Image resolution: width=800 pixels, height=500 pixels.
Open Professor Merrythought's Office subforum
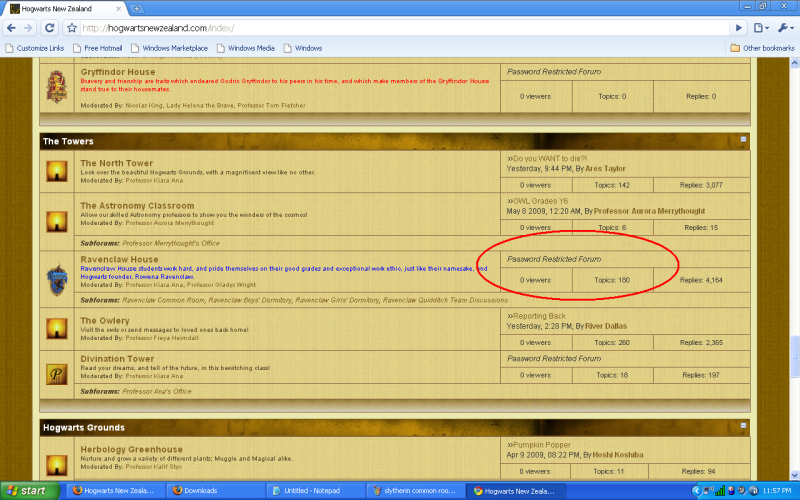171,243
